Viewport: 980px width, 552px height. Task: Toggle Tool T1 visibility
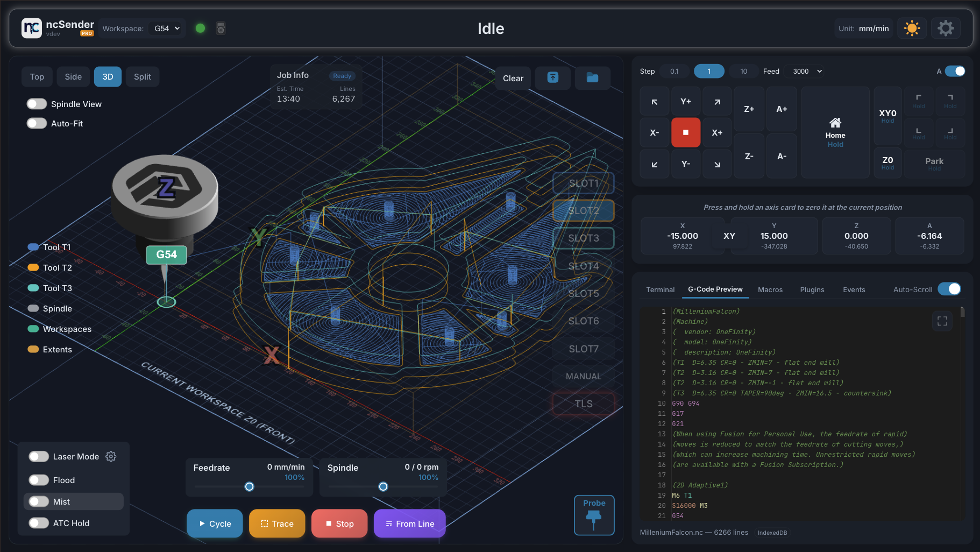(49, 247)
